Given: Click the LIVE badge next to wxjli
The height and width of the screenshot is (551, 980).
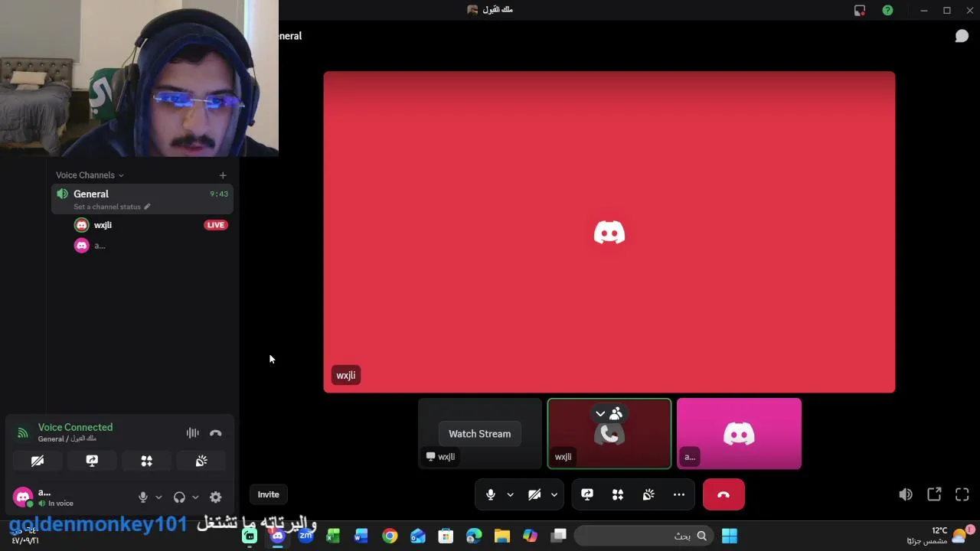Looking at the screenshot, I should pyautogui.click(x=216, y=225).
